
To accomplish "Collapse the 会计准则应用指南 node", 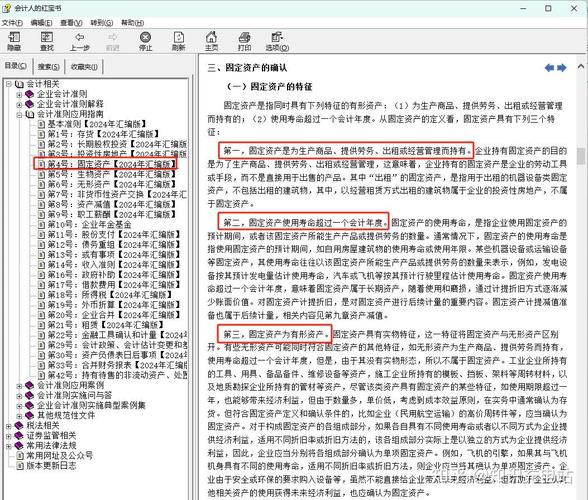I will click(x=19, y=114).
